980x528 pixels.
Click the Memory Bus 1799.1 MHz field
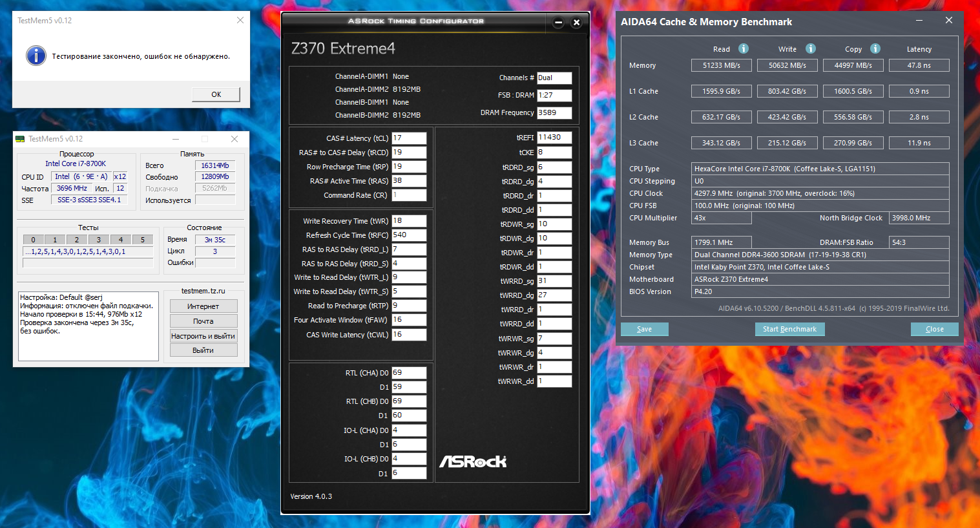[x=722, y=242]
